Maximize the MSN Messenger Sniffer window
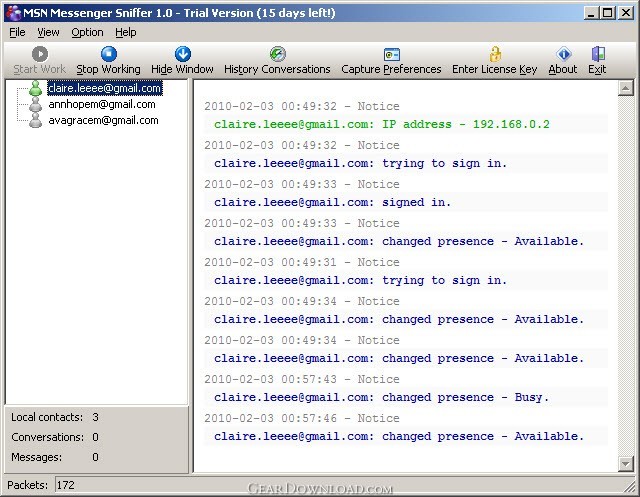Screen dimensions: 640x497 (607, 13)
